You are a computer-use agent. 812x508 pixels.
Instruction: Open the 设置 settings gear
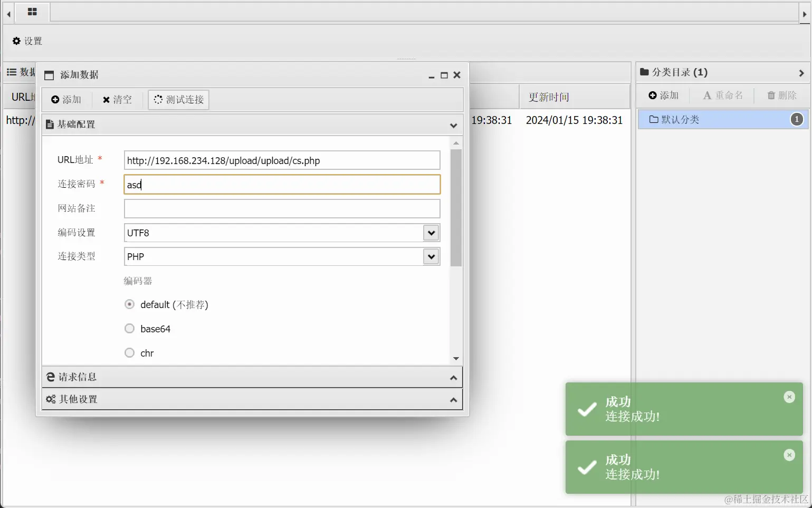coord(27,41)
